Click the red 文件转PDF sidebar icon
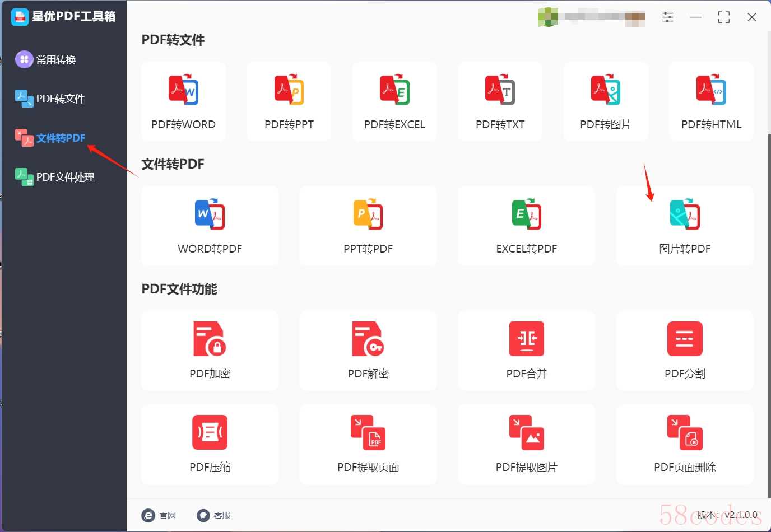Viewport: 771px width, 532px height. point(24,138)
